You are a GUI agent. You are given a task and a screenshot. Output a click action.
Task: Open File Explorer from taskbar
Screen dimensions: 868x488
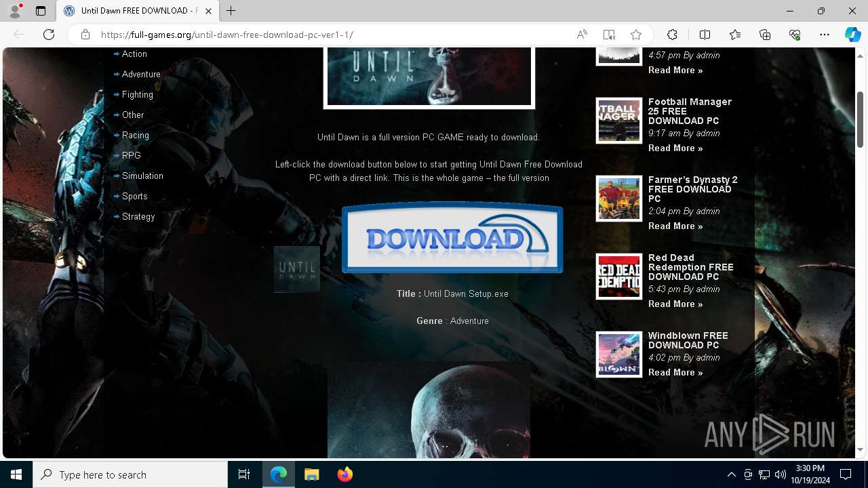point(311,474)
